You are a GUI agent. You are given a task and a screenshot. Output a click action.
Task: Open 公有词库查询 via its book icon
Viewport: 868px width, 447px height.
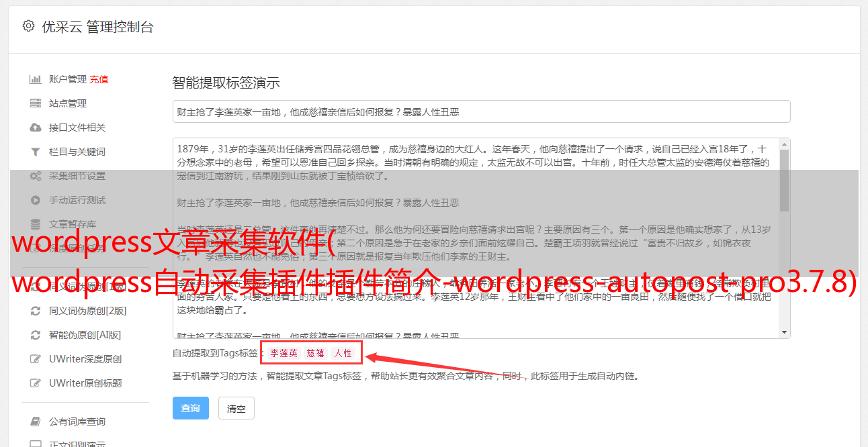(x=36, y=421)
